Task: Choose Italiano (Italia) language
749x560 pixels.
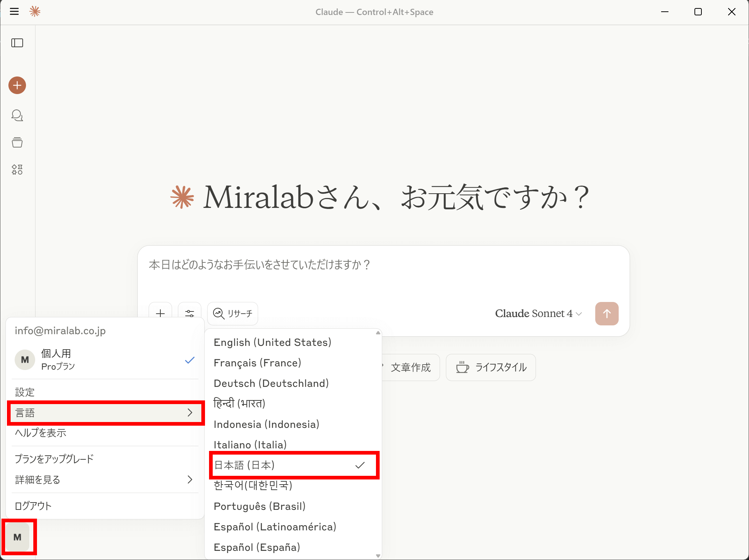Action: pyautogui.click(x=292, y=445)
